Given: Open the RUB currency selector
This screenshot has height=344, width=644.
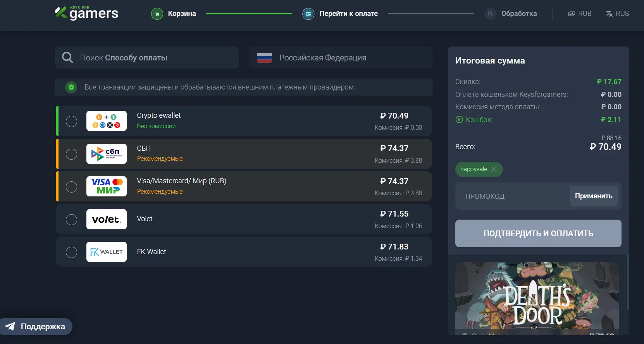Looking at the screenshot, I should pos(580,14).
